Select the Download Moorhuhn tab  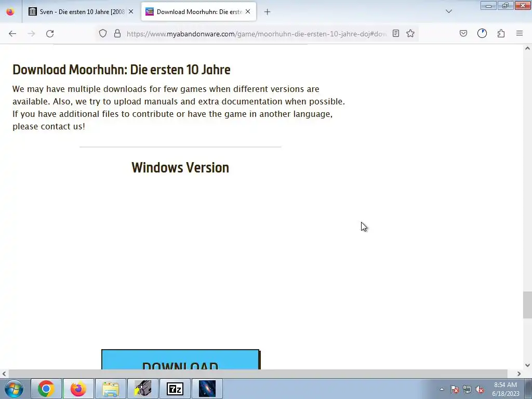click(198, 11)
